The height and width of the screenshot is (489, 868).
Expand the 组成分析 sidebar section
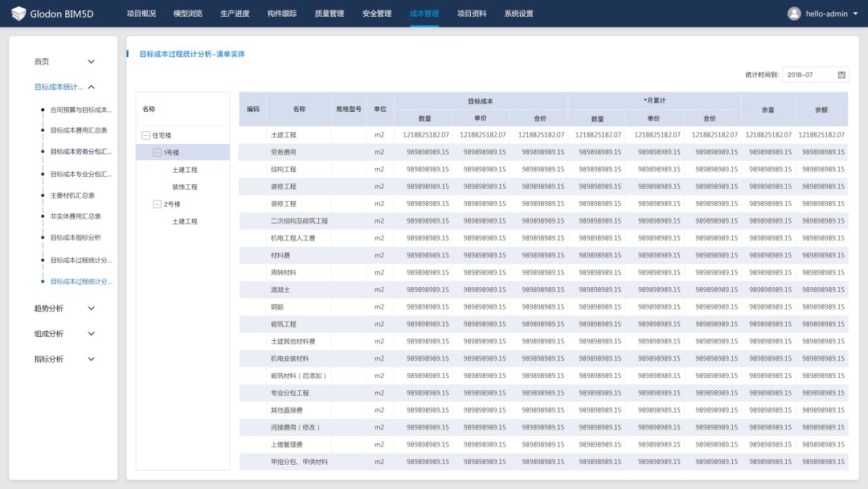(x=91, y=334)
